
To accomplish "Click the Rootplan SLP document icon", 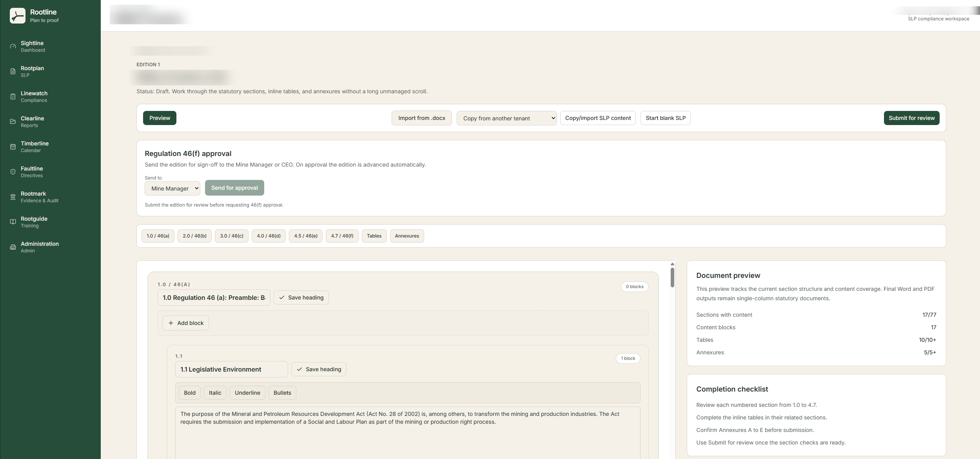I will (x=13, y=71).
